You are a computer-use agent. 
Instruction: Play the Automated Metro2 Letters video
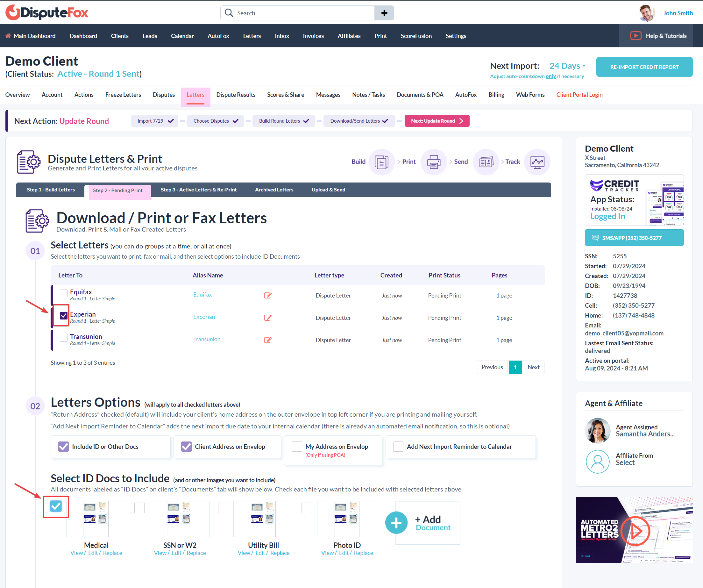(635, 530)
